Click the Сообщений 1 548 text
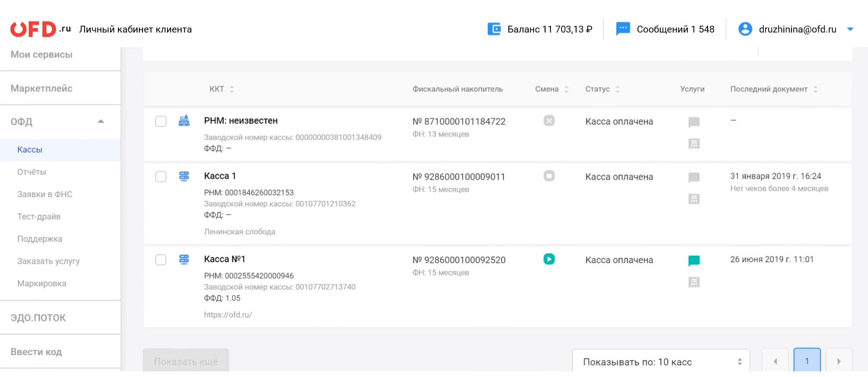Image resolution: width=868 pixels, height=377 pixels. click(x=675, y=29)
